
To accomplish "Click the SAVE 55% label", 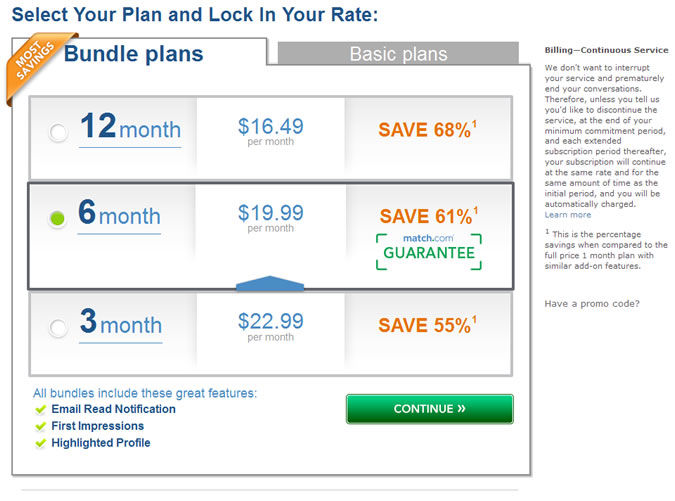I will point(427,325).
